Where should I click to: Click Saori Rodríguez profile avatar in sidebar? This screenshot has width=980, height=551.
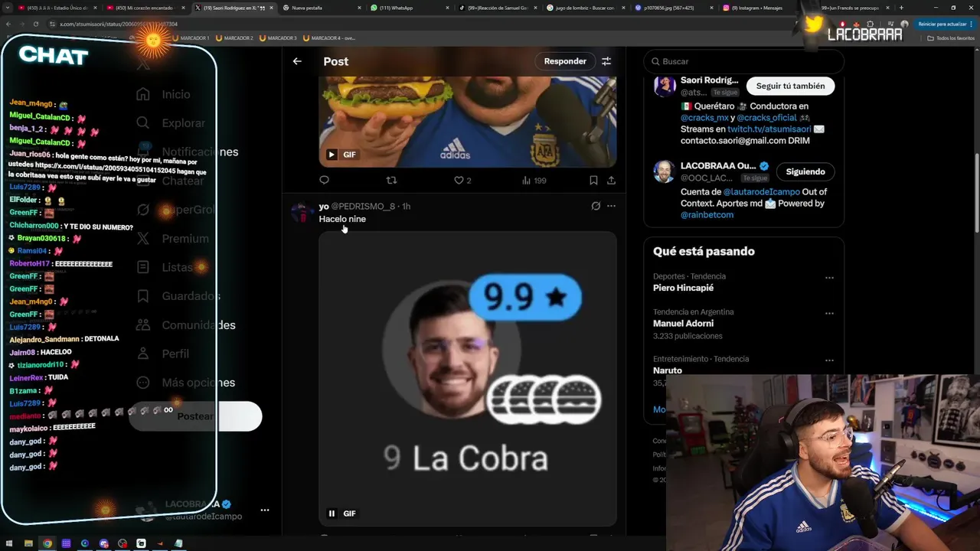tap(665, 86)
